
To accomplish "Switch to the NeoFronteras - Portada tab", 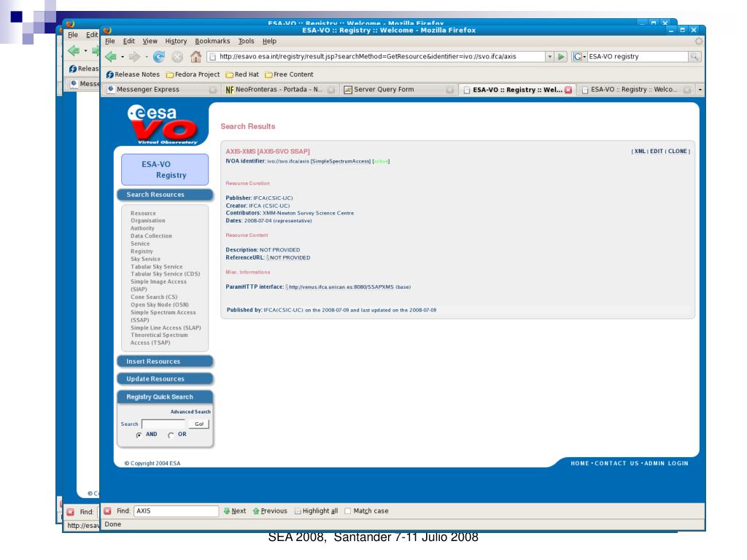I will click(279, 90).
